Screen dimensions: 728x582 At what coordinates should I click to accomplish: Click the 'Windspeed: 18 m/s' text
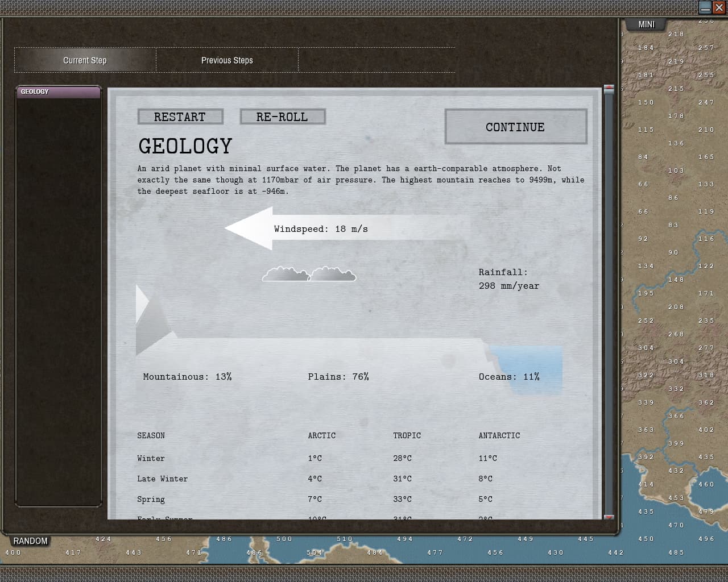[x=321, y=229]
